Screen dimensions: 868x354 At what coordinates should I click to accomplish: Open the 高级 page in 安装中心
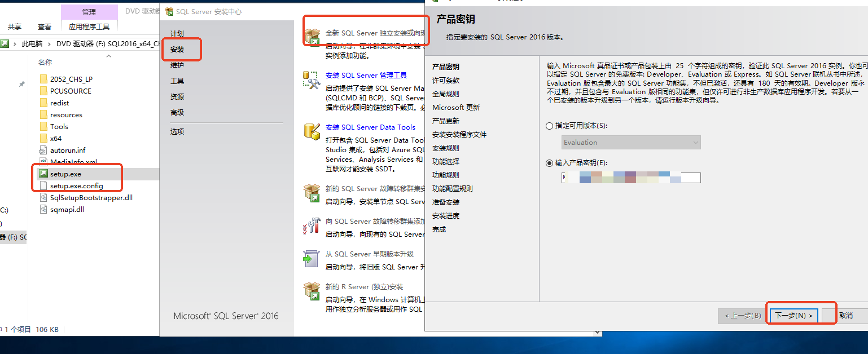(177, 113)
